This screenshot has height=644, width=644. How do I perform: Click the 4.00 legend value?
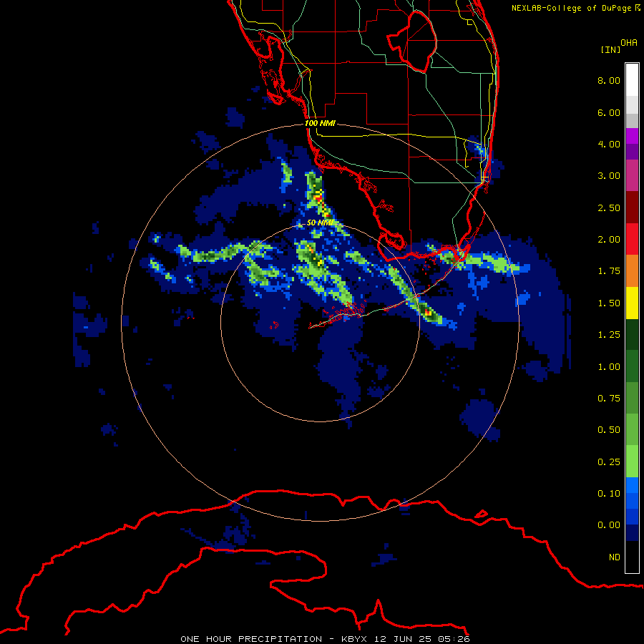609,144
